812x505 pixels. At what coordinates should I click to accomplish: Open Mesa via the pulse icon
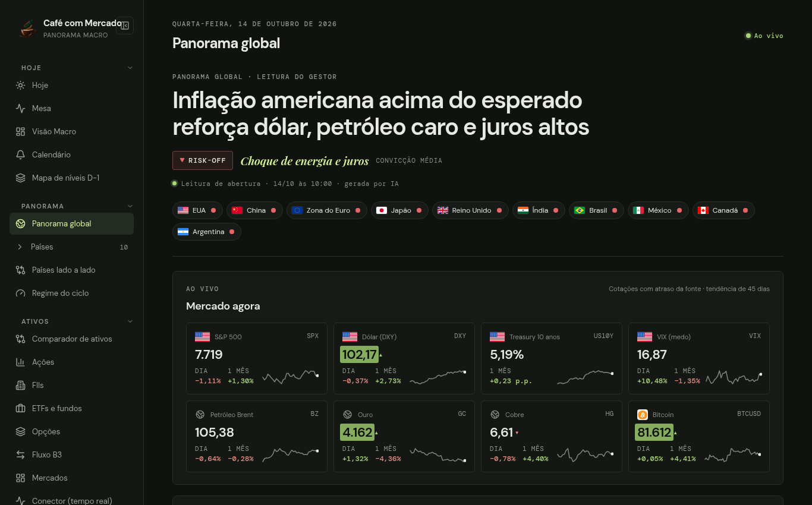pyautogui.click(x=21, y=109)
